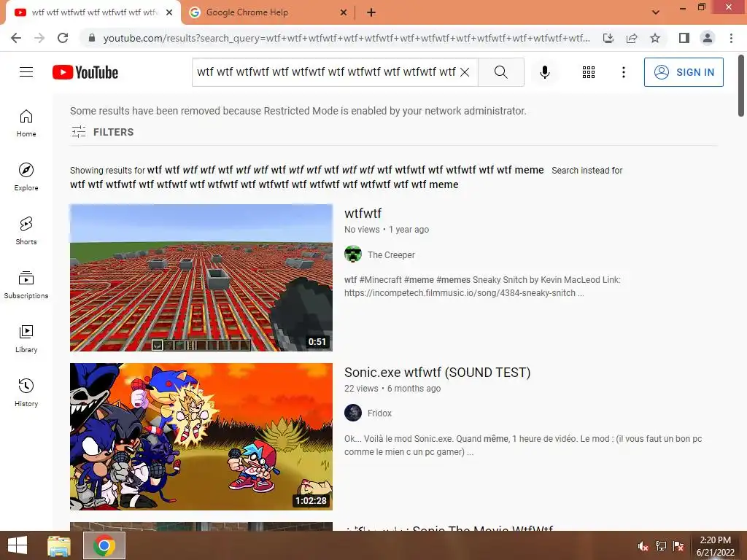Open Shorts in the sidebar
This screenshot has width=747, height=560.
pos(26,230)
